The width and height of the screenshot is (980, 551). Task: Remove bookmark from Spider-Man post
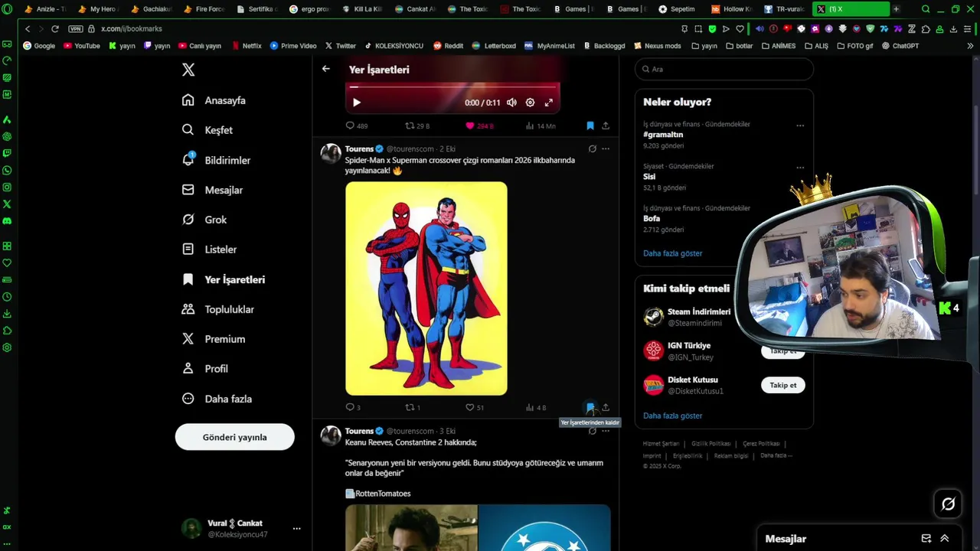pos(590,408)
